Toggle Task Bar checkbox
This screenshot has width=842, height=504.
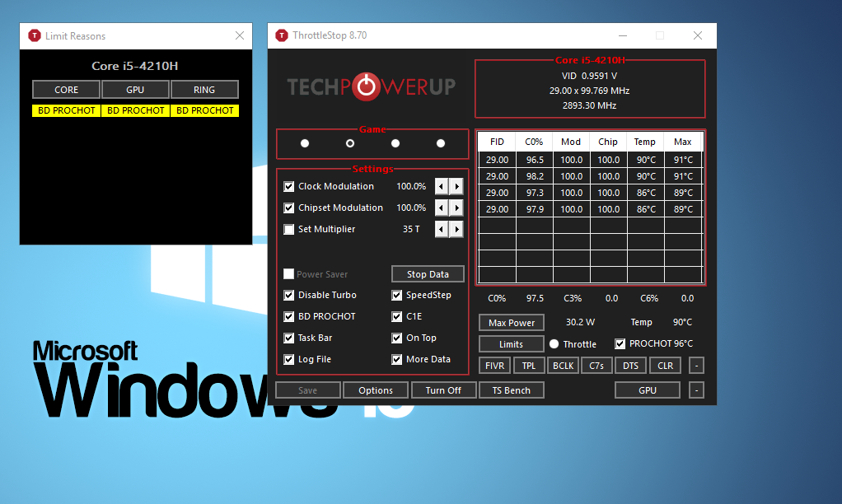point(289,338)
